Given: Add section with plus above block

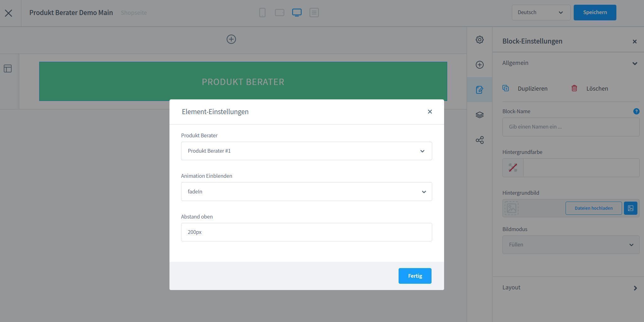Looking at the screenshot, I should (x=231, y=40).
